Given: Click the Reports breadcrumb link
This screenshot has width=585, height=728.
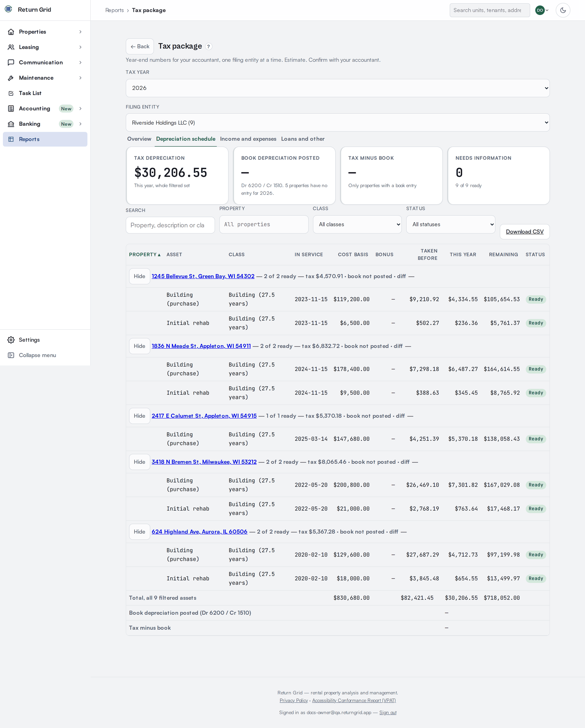Looking at the screenshot, I should coord(114,10).
